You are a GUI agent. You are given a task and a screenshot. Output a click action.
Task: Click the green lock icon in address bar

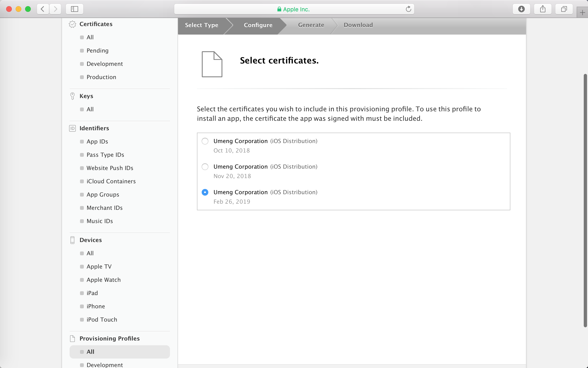(279, 9)
